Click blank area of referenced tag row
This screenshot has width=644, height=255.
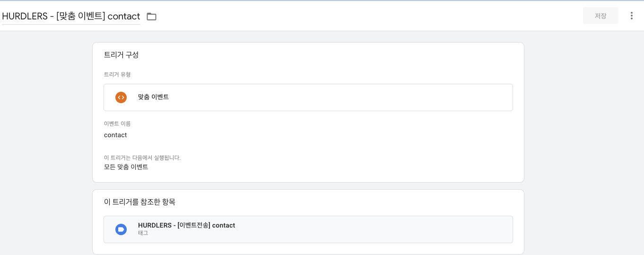(x=378, y=229)
